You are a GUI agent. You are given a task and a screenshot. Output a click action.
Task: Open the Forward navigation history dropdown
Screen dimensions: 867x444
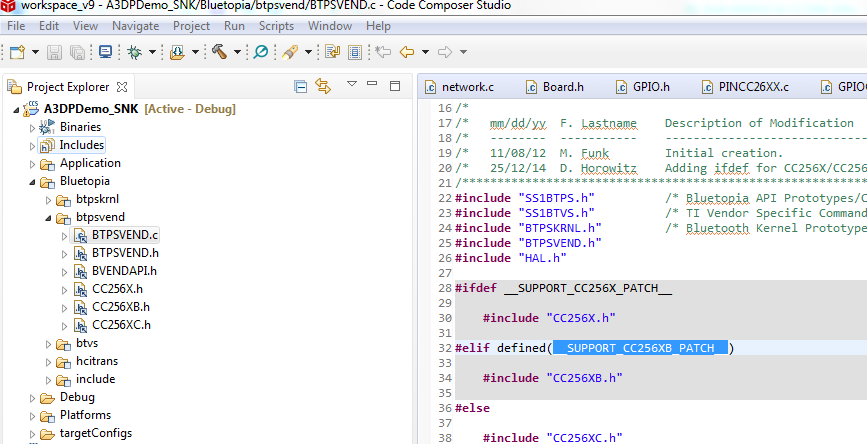click(x=463, y=52)
